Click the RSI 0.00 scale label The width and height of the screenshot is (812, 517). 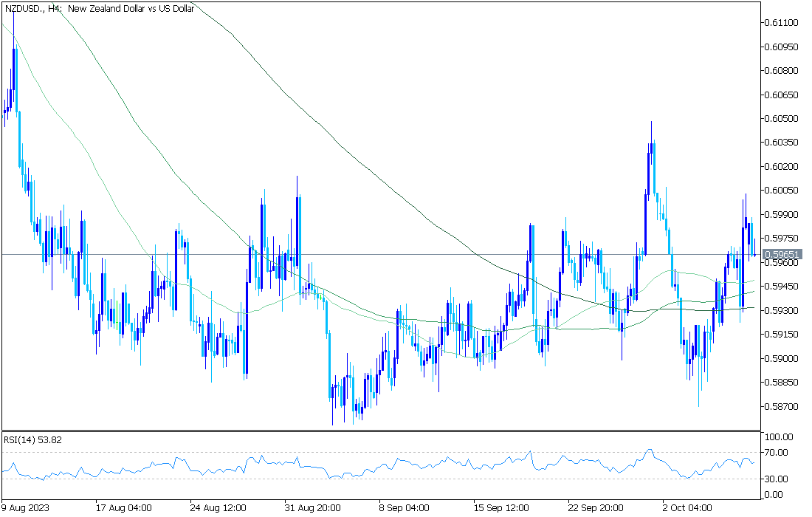pos(774,495)
